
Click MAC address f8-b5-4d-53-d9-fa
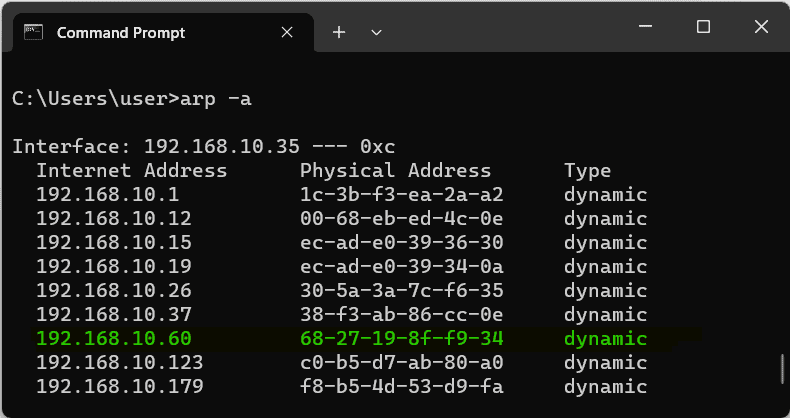(x=401, y=386)
